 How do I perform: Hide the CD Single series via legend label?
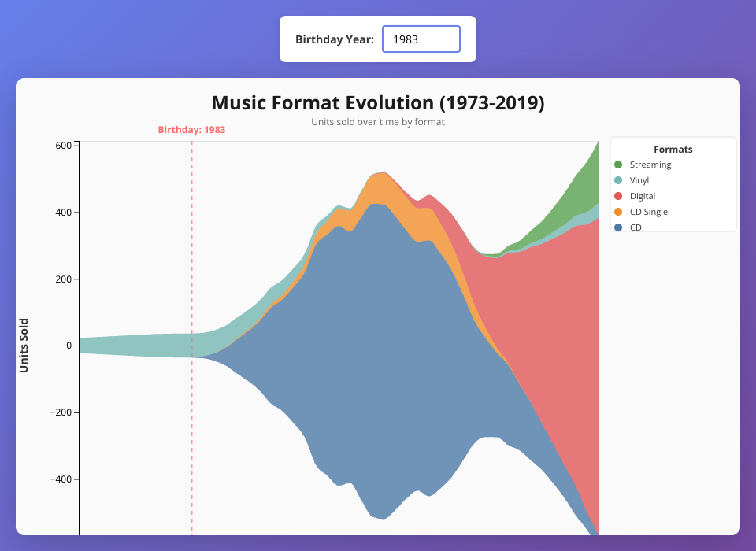click(x=648, y=212)
